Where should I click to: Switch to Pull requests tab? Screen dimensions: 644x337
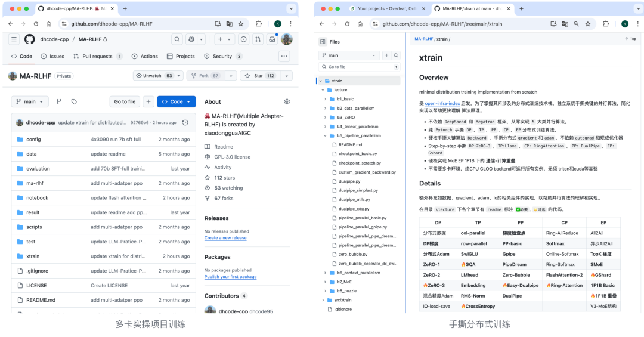coord(98,56)
